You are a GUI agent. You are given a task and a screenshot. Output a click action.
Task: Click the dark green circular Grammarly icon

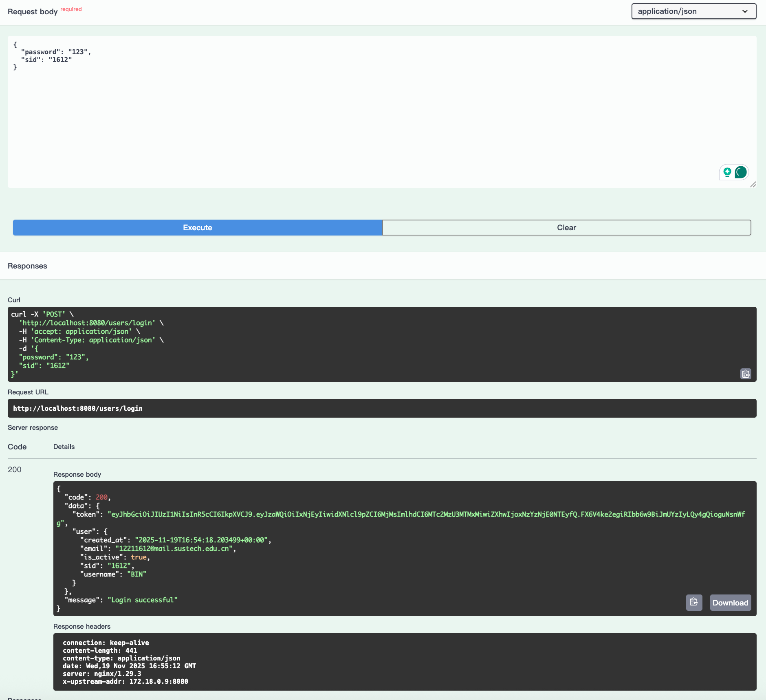point(741,172)
